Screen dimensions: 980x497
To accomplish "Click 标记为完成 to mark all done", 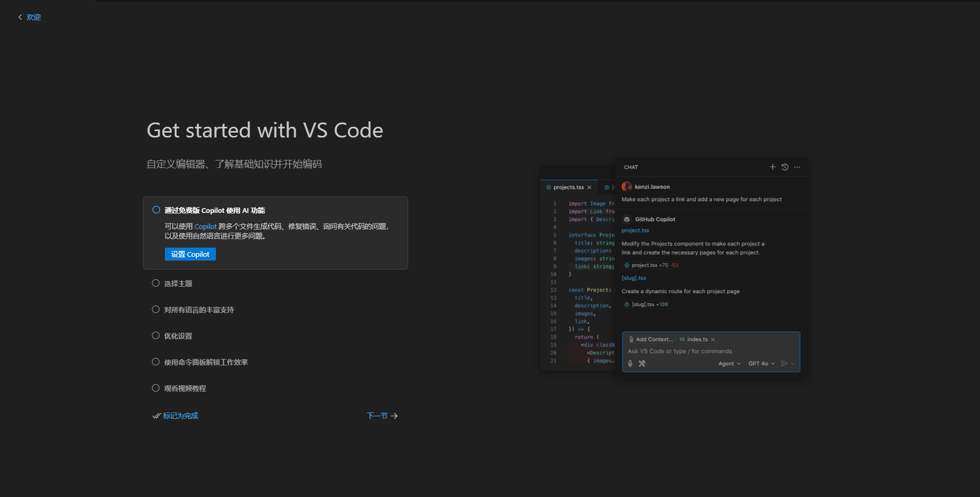I will [x=176, y=416].
